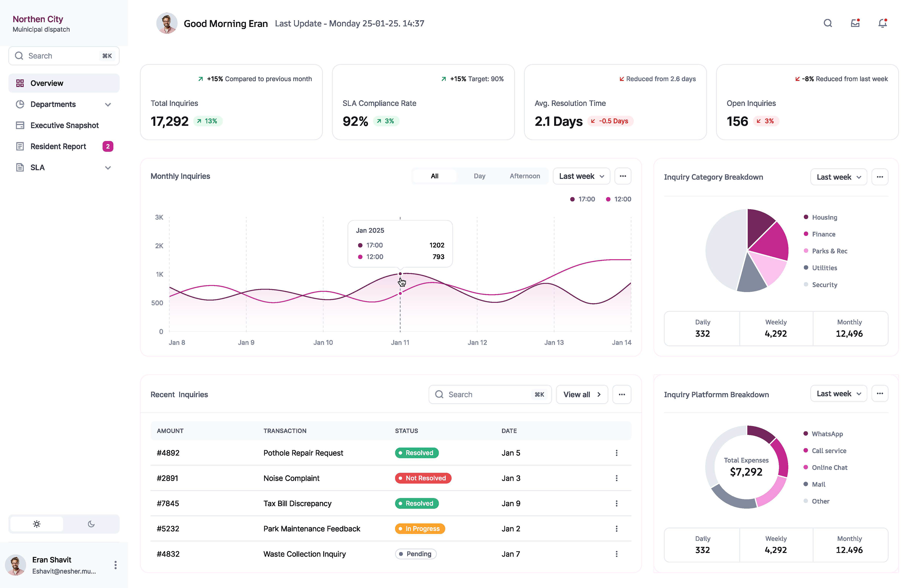Switch to light mode sun toggle

coord(37,524)
